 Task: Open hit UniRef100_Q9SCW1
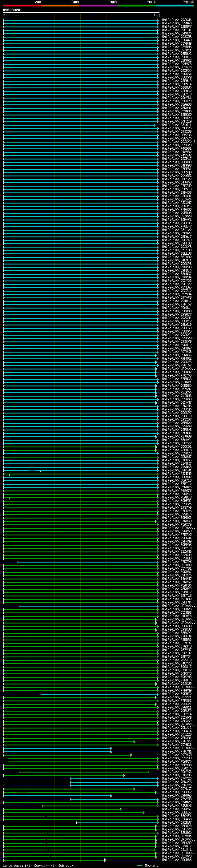[176, 20]
